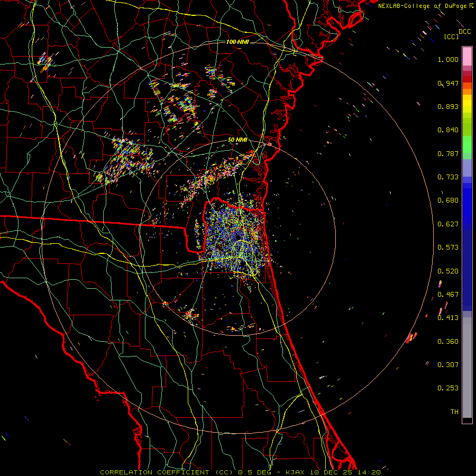Pick the gray segment of the color bar

pos(467,368)
